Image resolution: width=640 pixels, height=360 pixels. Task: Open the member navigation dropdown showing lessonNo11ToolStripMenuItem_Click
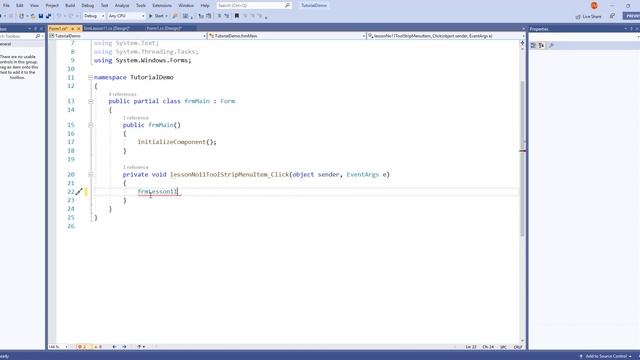coord(446,36)
